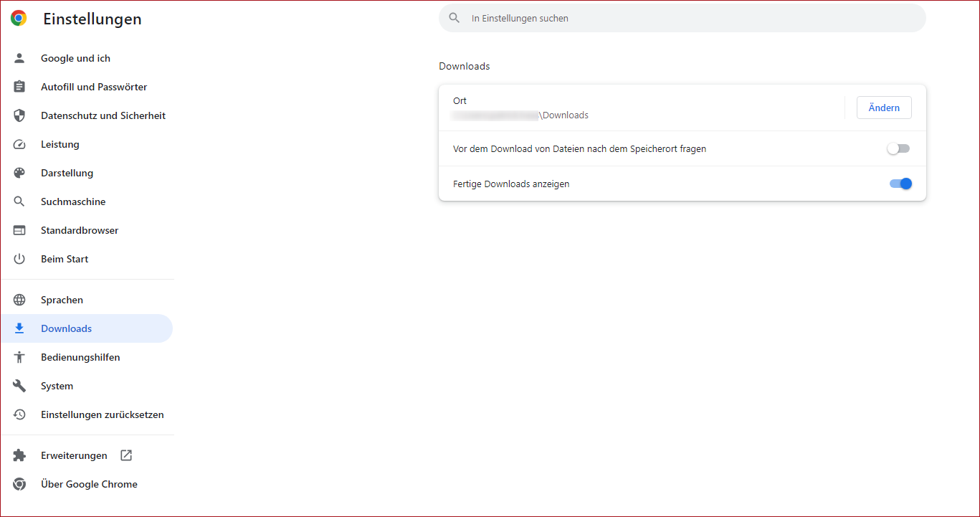Click the Erweiterungen puzzle piece icon
Viewport: 980px width, 517px height.
pos(19,455)
